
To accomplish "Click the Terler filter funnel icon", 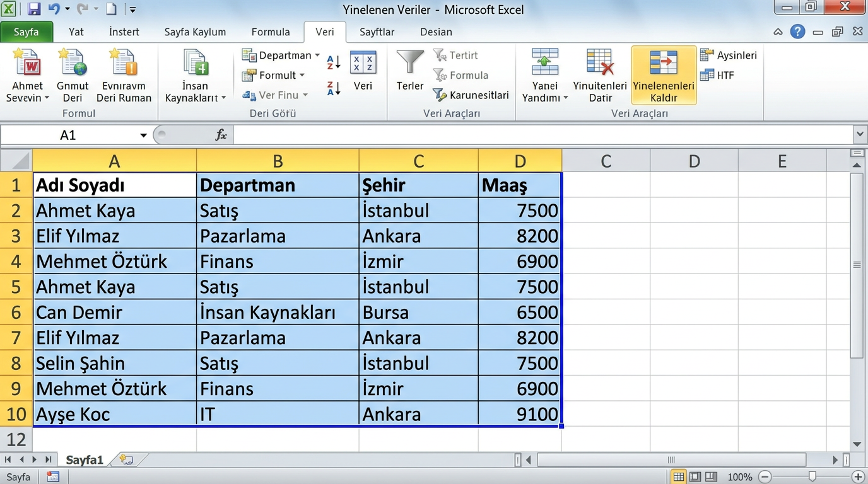I will click(410, 64).
